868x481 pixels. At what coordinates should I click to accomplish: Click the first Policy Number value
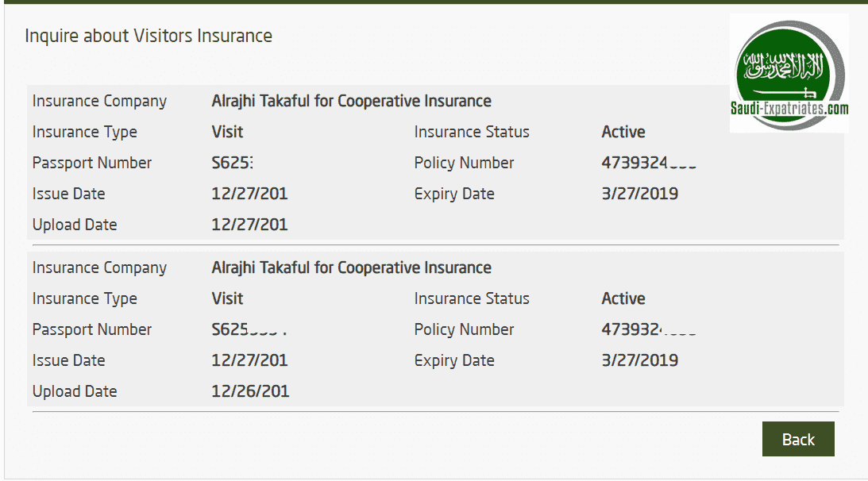646,163
